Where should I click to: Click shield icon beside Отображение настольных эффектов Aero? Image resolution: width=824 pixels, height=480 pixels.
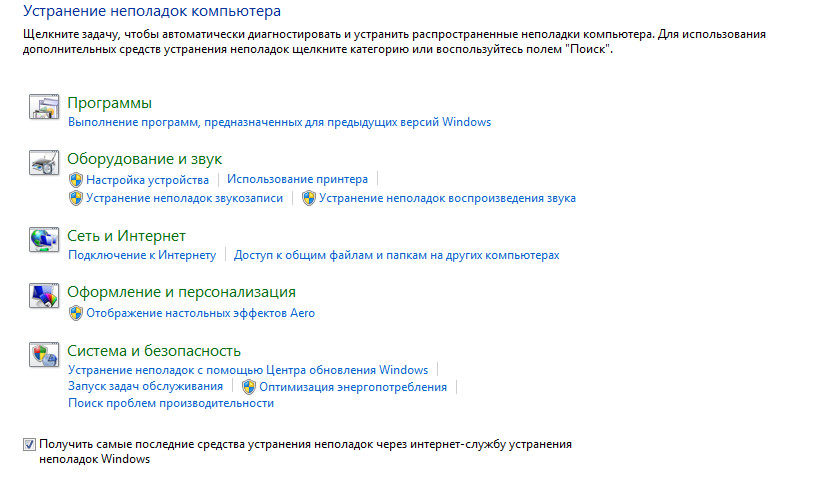76,313
